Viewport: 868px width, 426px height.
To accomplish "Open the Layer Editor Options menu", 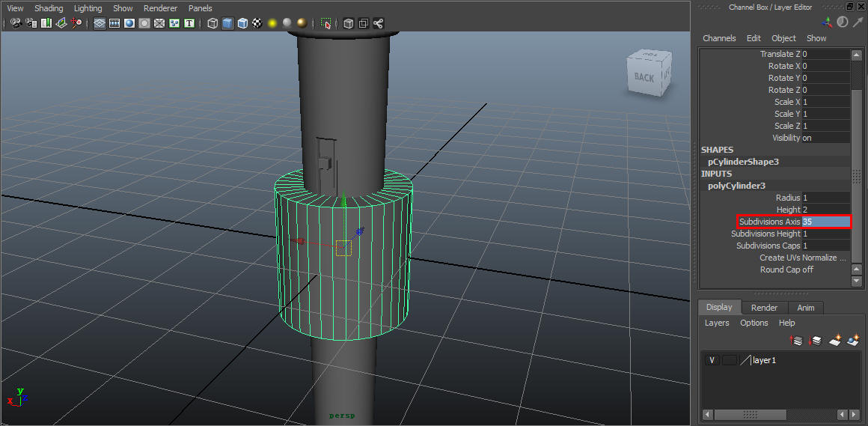I will click(754, 323).
